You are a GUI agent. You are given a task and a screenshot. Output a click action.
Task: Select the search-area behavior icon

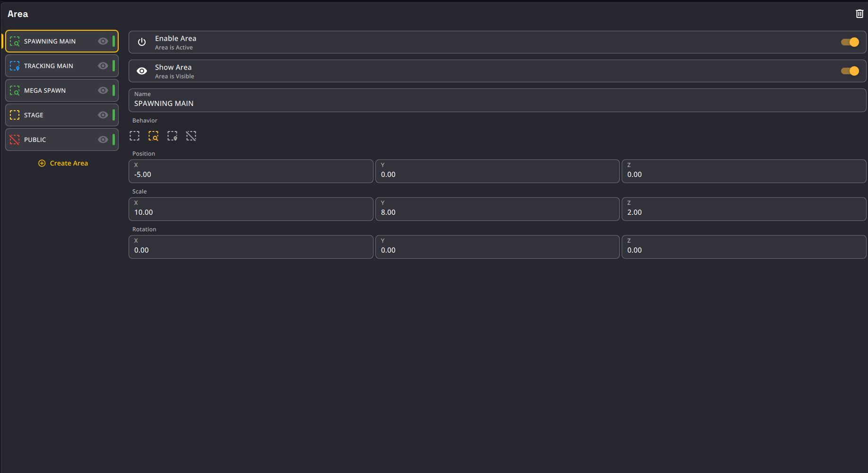click(153, 136)
